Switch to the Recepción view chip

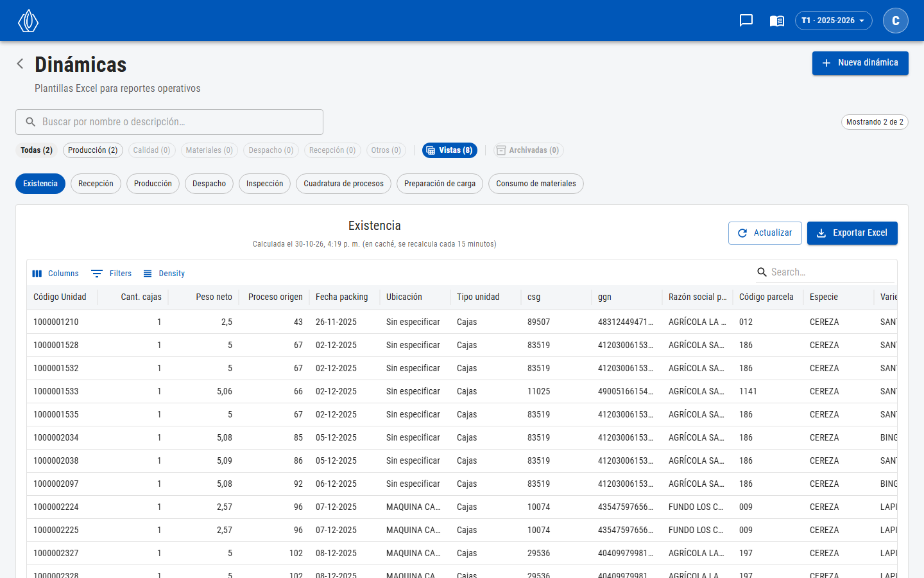pyautogui.click(x=96, y=184)
